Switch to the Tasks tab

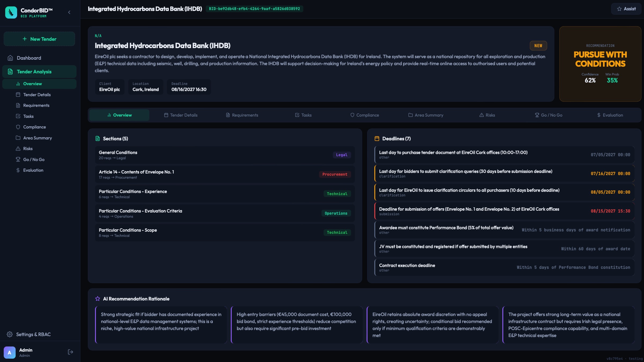[x=303, y=115]
